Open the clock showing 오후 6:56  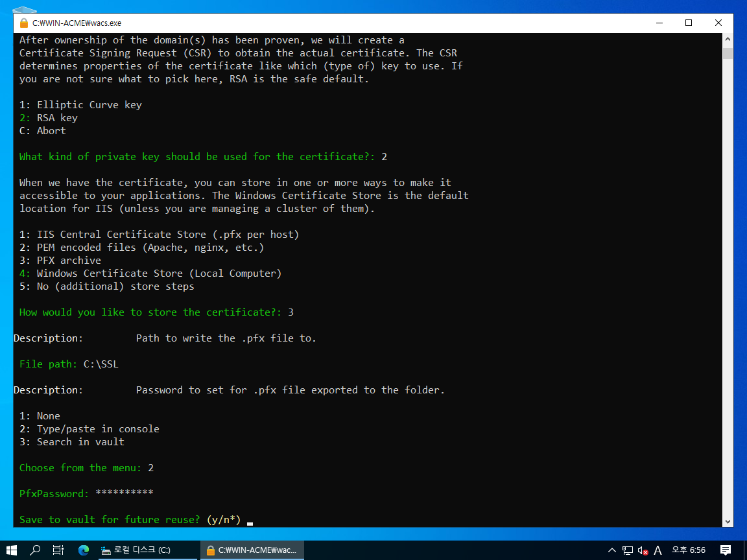pos(689,550)
